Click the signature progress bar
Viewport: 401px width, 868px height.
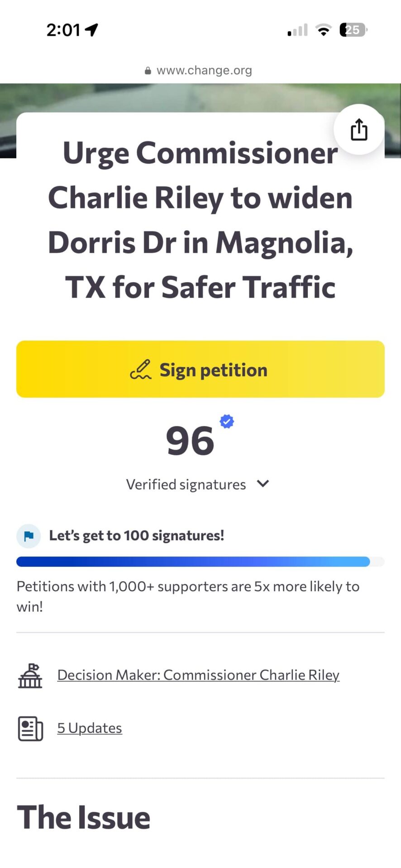pos(200,561)
